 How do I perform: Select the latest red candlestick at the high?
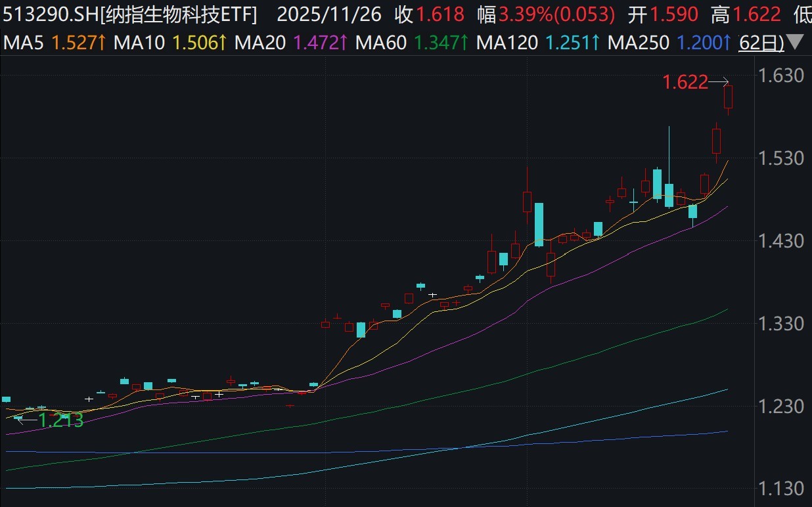point(728,97)
